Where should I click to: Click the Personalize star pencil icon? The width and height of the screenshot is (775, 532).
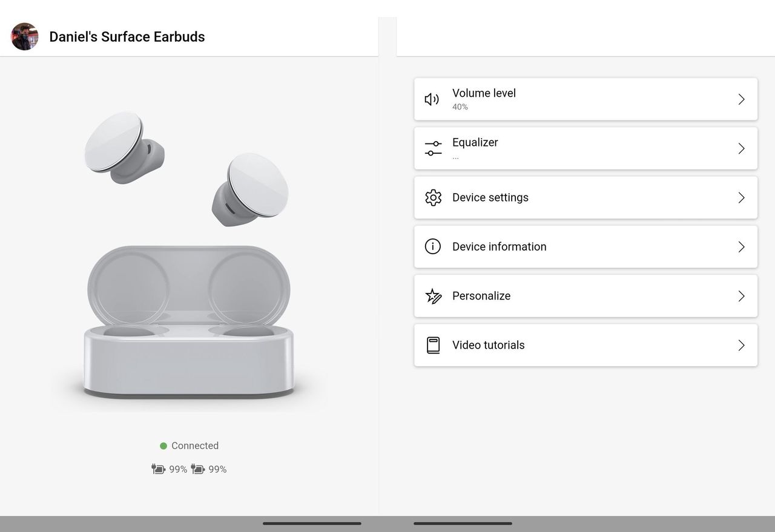pyautogui.click(x=433, y=296)
